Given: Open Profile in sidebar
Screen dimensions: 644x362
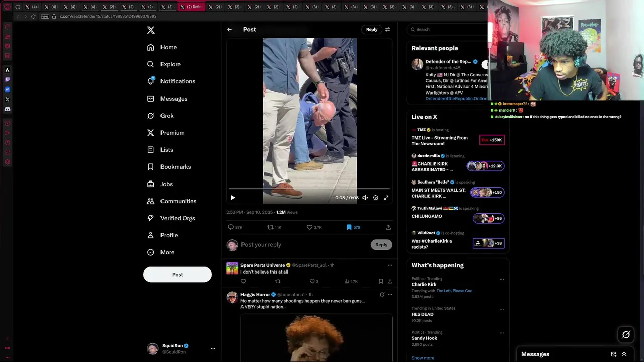Looking at the screenshot, I should click(163, 235).
